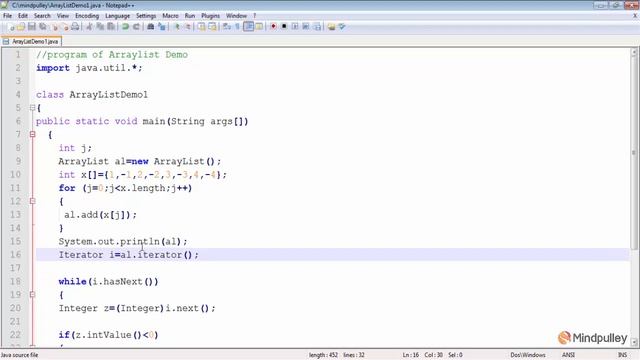
Task: Click the Open file toolbar icon
Action: (x=21, y=27)
